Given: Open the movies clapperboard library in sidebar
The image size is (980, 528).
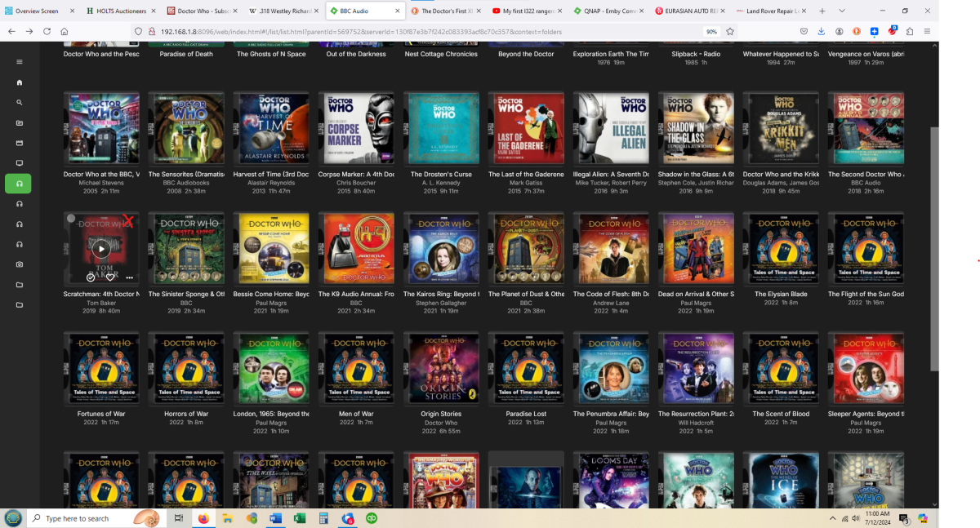Looking at the screenshot, I should [20, 143].
